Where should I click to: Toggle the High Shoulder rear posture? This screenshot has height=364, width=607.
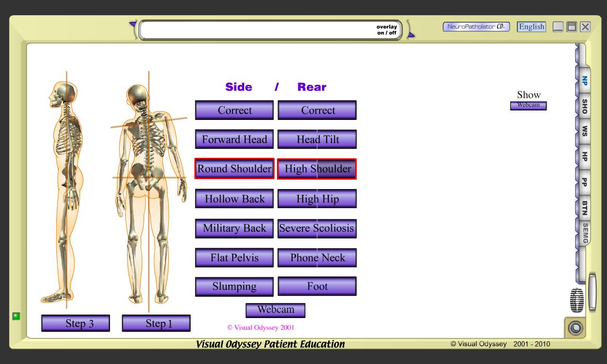coord(317,169)
